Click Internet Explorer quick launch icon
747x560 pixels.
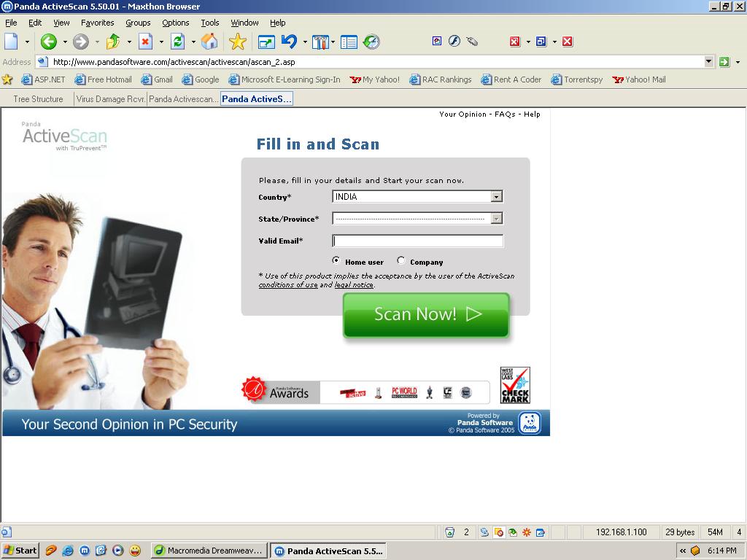[68, 551]
